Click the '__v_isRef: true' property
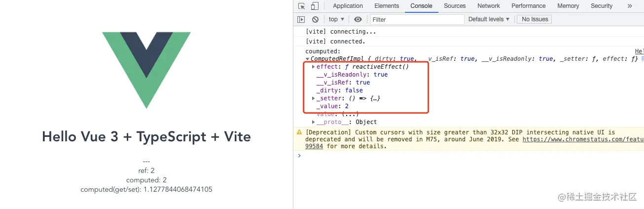This screenshot has height=209, width=644. pyautogui.click(x=343, y=83)
